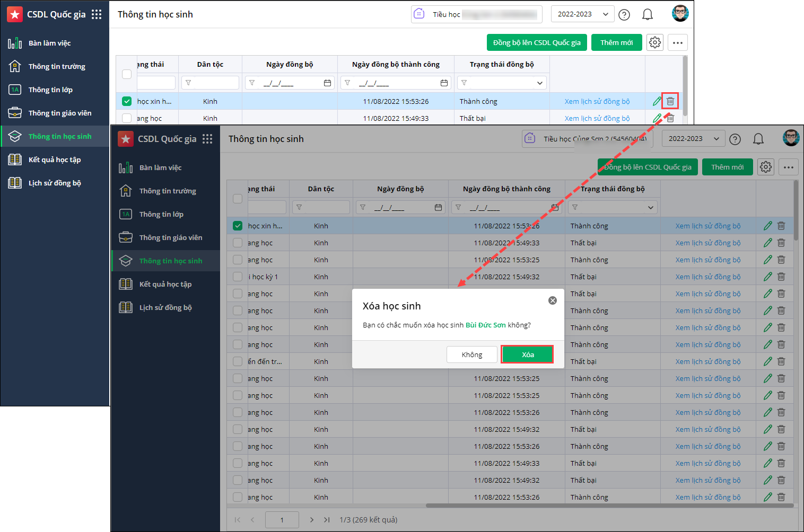Open the notification bell in the front window
The width and height of the screenshot is (804, 532).
(x=758, y=139)
